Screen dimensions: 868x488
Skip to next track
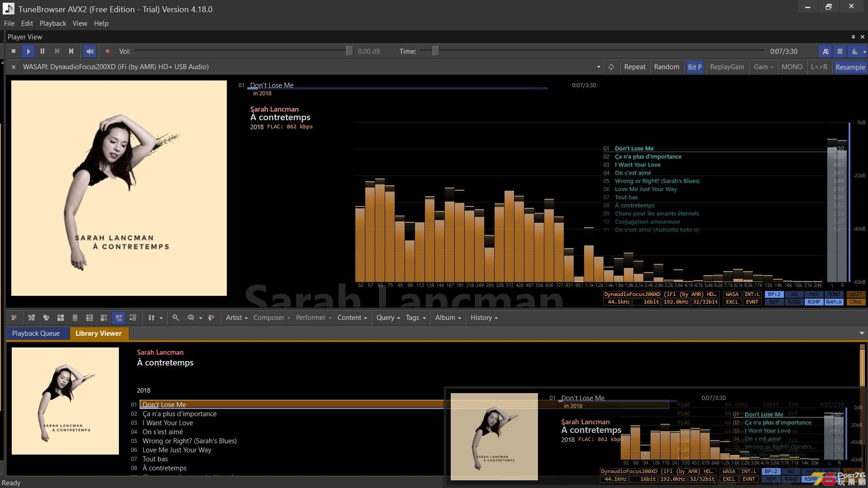pos(71,52)
